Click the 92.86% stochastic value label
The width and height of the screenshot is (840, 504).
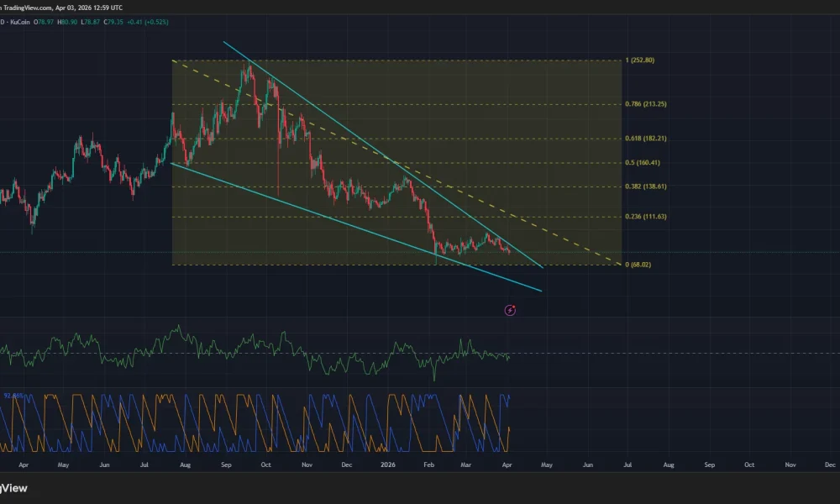(x=13, y=393)
